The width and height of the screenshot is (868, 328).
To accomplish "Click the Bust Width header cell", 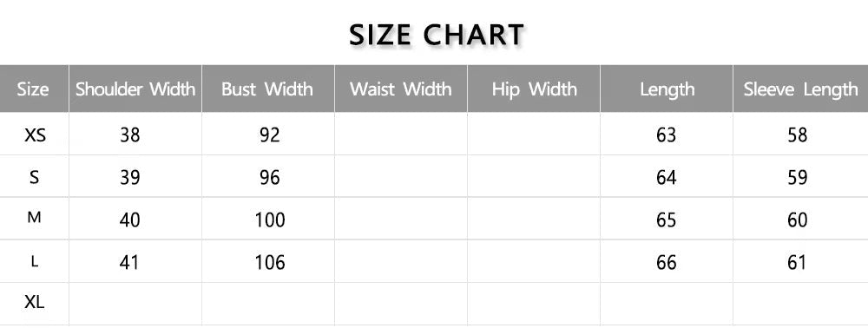I will click(268, 89).
